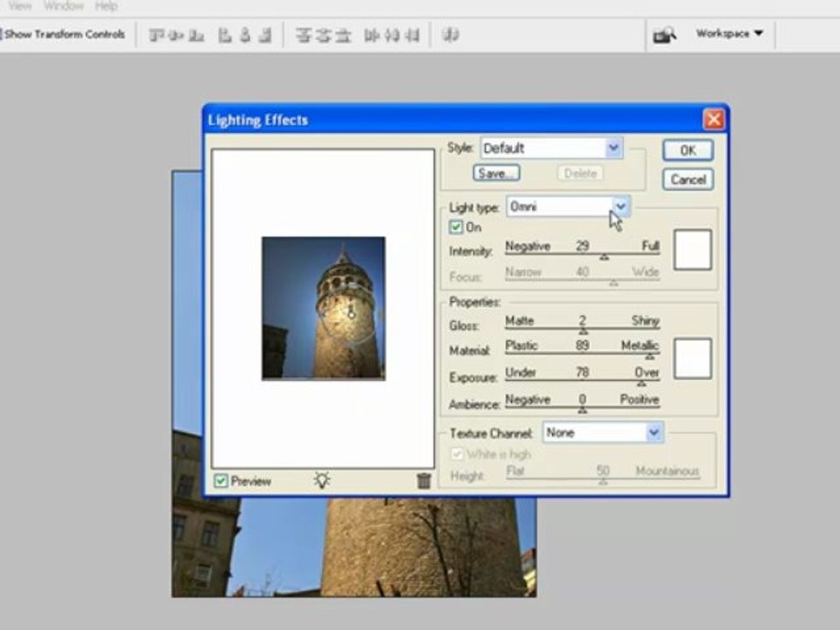840x630 pixels.
Task: Open Bridge with the Go to Bridge icon
Action: tap(664, 35)
